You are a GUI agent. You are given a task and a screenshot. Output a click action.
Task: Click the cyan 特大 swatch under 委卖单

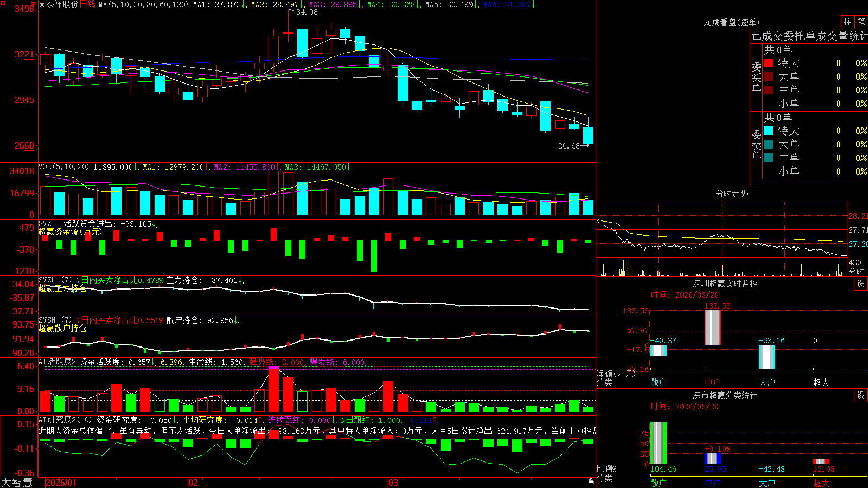point(768,131)
